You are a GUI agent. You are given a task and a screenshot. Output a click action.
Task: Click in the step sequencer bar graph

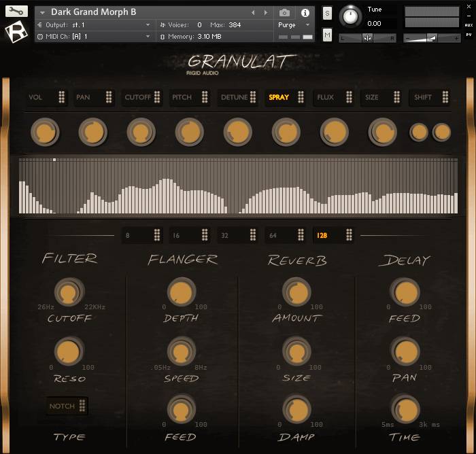[x=238, y=187]
